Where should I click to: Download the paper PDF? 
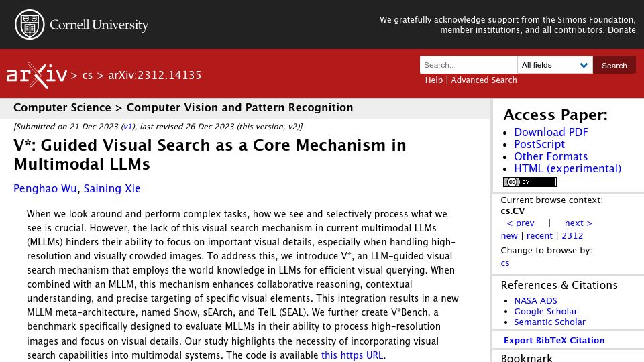click(551, 132)
